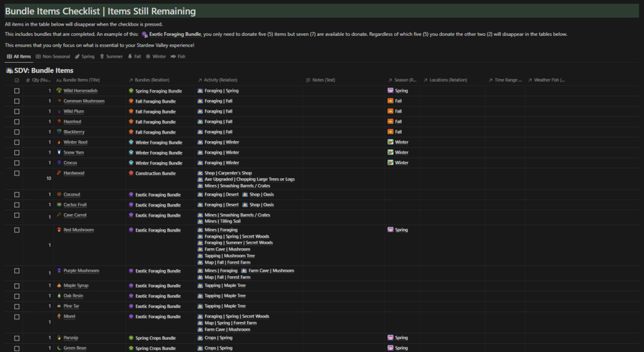Open the Wild Horseradish item page
Screen dimensions: 644x352
pyautogui.click(x=81, y=91)
